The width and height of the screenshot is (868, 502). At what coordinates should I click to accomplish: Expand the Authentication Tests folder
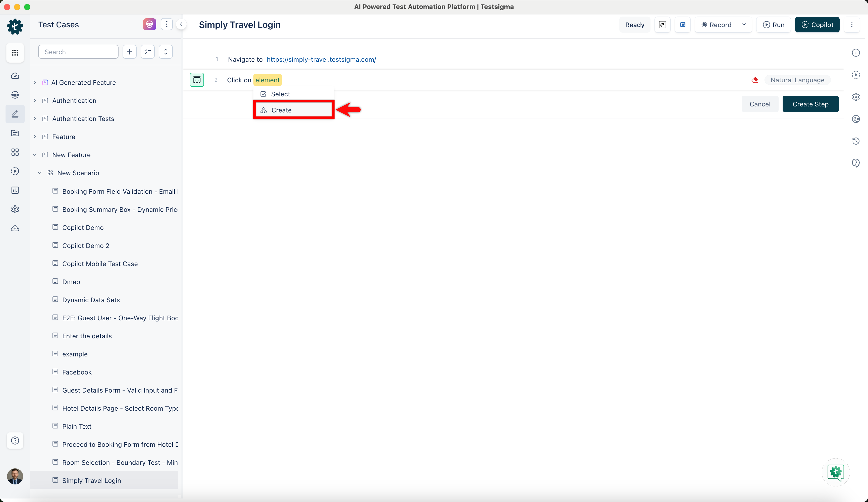tap(35, 118)
